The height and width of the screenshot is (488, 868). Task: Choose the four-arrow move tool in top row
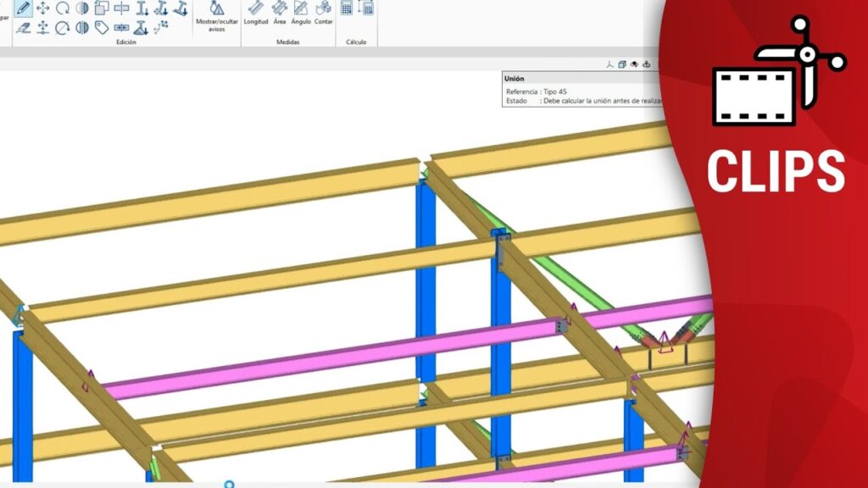coord(42,8)
